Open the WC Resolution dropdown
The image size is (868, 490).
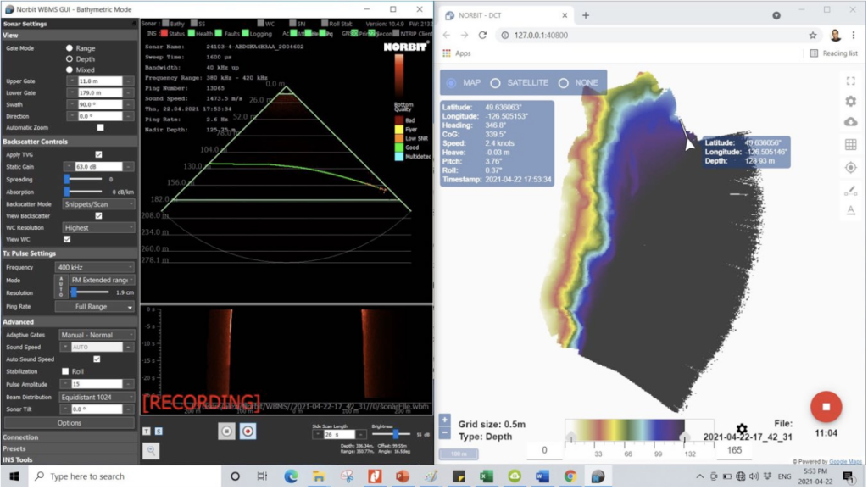tap(98, 227)
